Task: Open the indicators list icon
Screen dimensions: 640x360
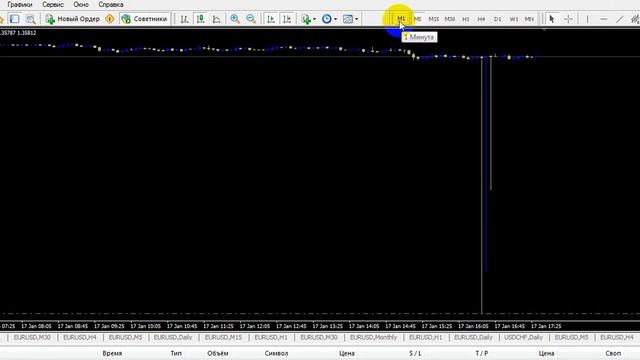Action: click(x=306, y=19)
